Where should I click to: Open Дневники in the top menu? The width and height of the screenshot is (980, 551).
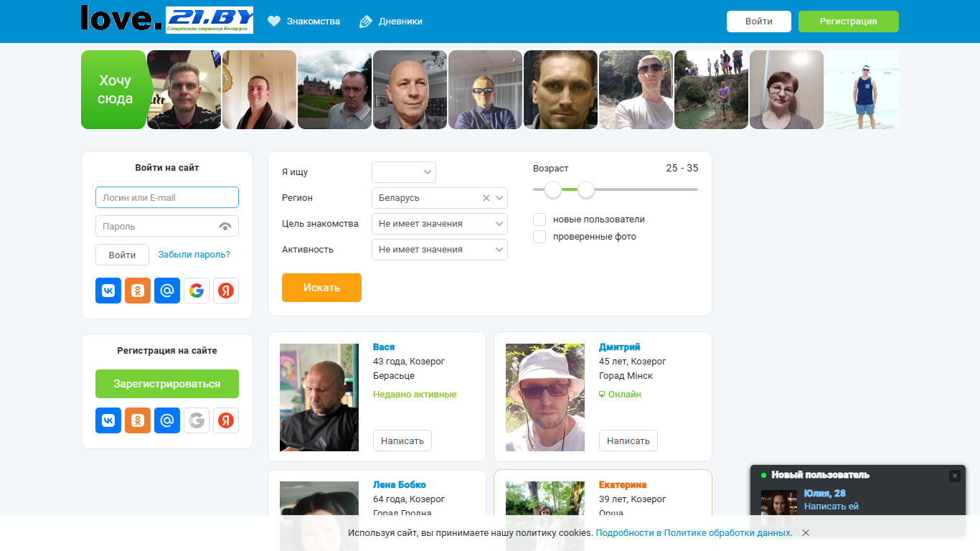click(391, 22)
